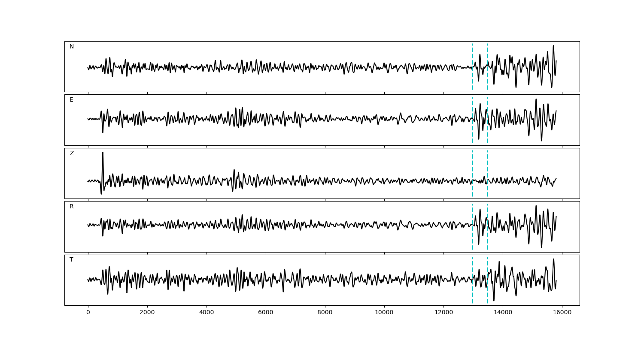Click the 2000 x-axis tick label
This screenshot has height=343, width=644.
click(147, 313)
